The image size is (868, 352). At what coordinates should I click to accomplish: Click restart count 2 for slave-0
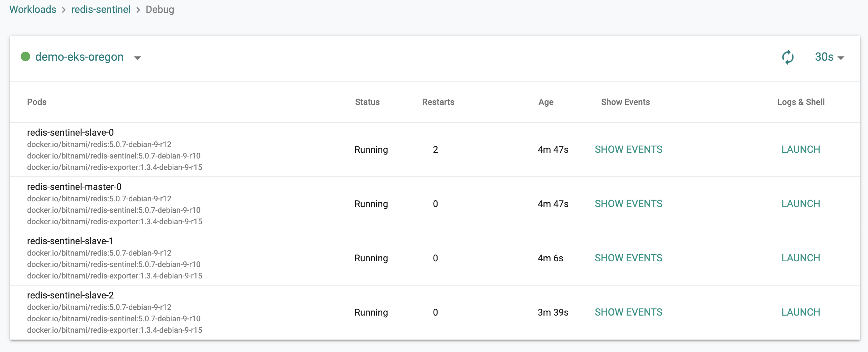(x=435, y=150)
